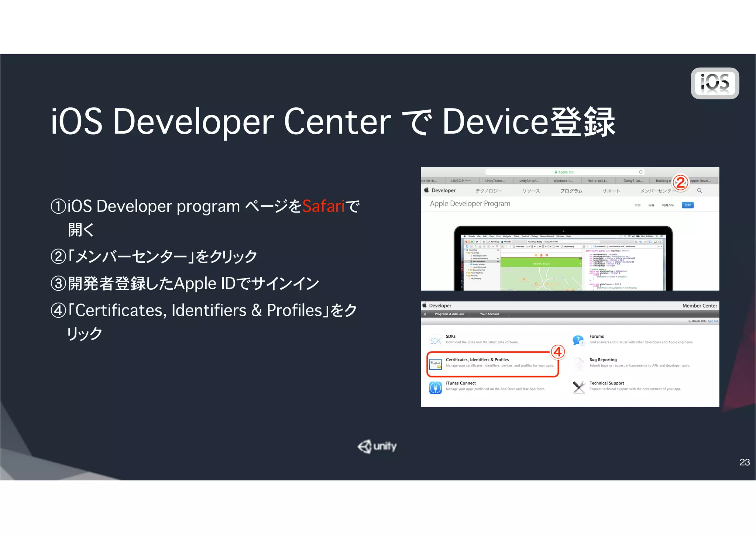Click the search magnifier on Apple Developer nav
The image size is (756, 534).
click(x=700, y=191)
